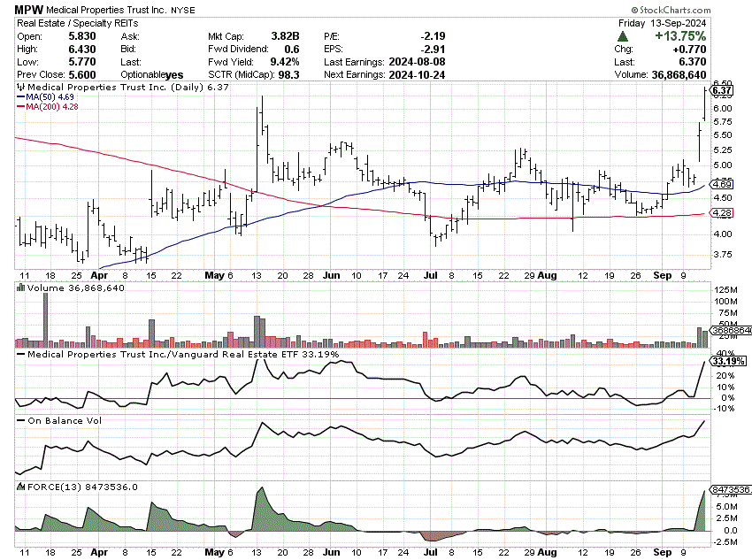
Task: Click the green up-triangle beside +13.75%
Action: point(623,36)
